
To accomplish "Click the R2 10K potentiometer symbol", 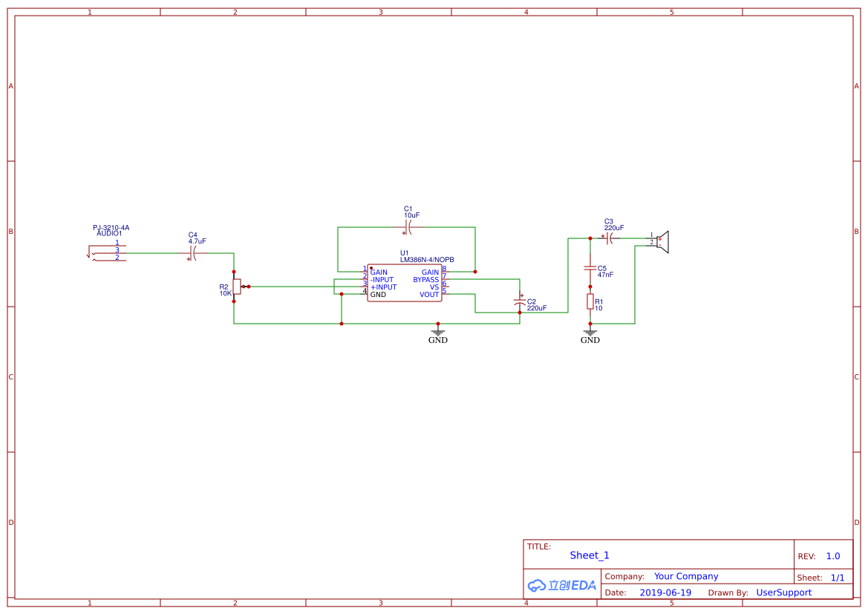I will (x=238, y=287).
